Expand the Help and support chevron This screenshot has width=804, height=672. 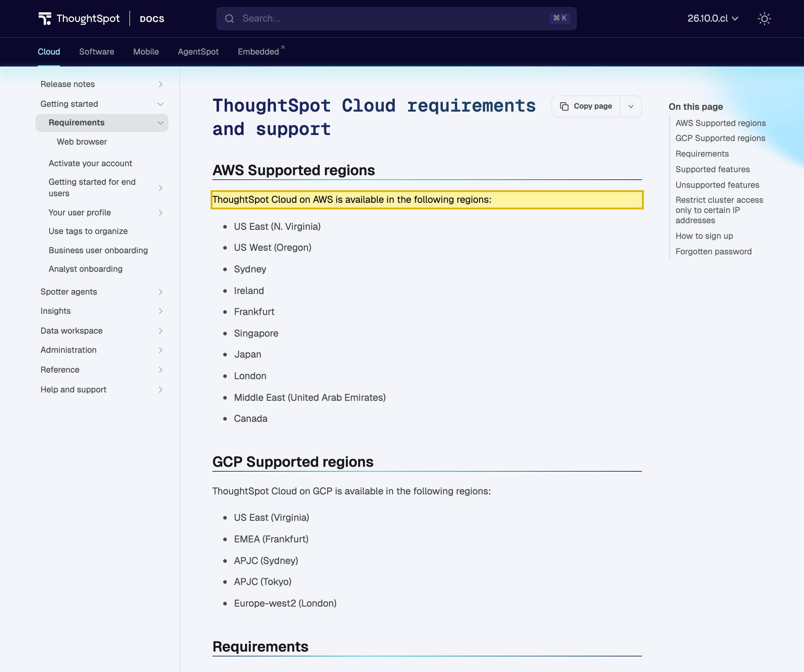(160, 390)
